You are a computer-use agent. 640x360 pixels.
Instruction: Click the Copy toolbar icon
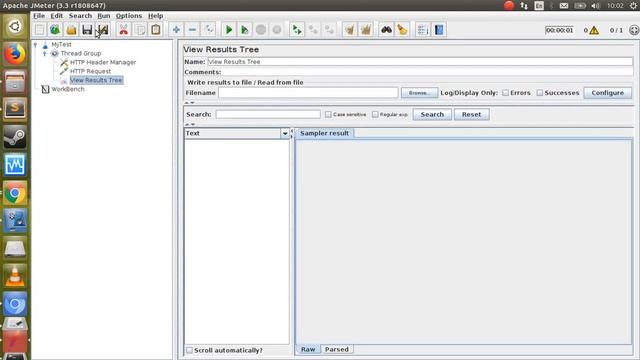pyautogui.click(x=140, y=30)
